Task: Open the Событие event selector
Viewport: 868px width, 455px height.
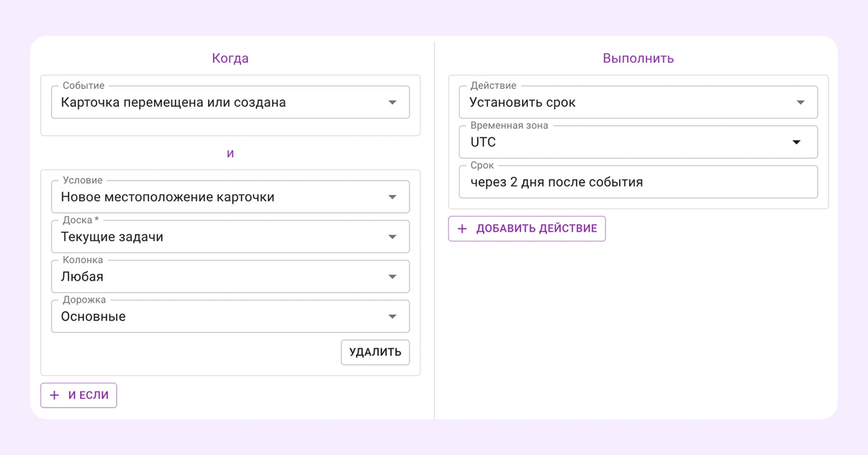Action: (230, 102)
